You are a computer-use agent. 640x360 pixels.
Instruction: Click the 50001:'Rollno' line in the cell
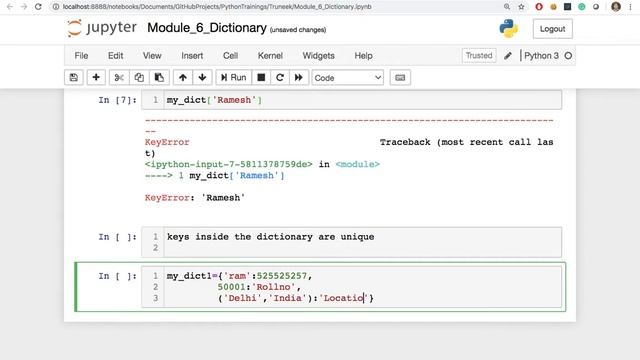coord(259,287)
